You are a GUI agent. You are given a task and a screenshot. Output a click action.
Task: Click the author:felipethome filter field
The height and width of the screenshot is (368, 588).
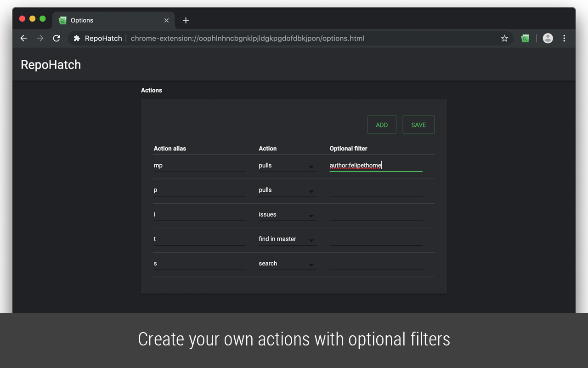tap(376, 166)
